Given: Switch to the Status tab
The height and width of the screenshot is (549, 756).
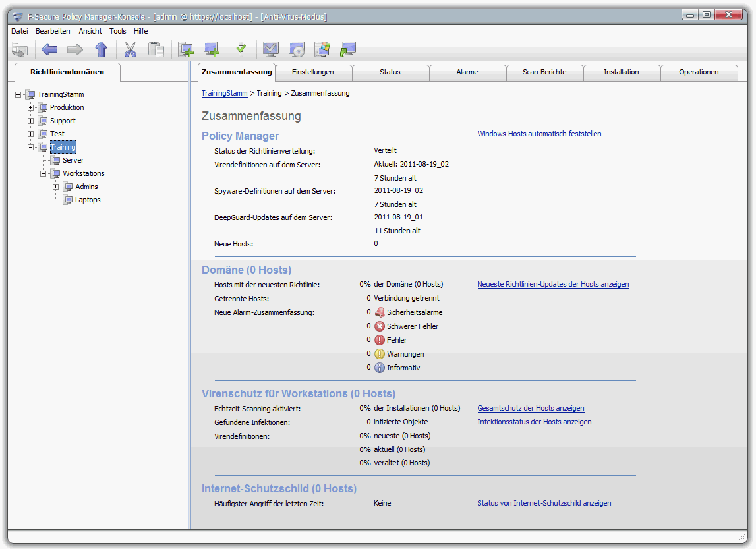Looking at the screenshot, I should click(390, 72).
